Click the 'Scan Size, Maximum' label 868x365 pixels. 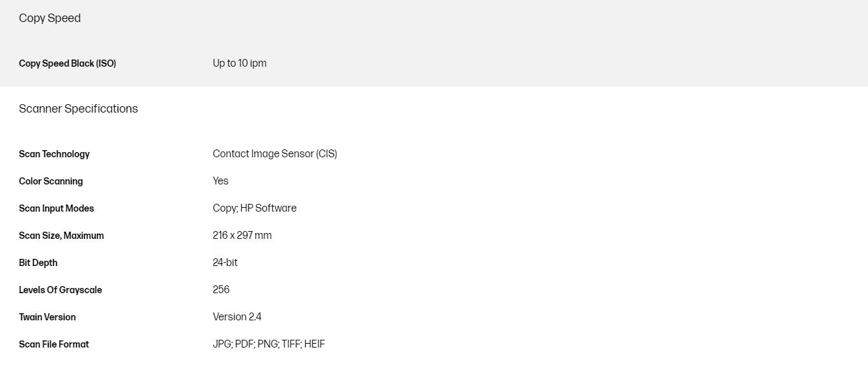tap(61, 236)
